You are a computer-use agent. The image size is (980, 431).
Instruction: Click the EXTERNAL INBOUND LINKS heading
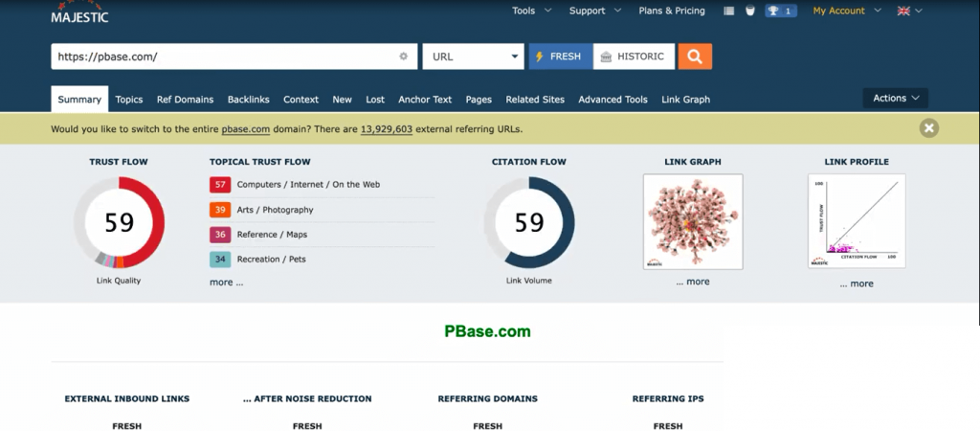[127, 398]
